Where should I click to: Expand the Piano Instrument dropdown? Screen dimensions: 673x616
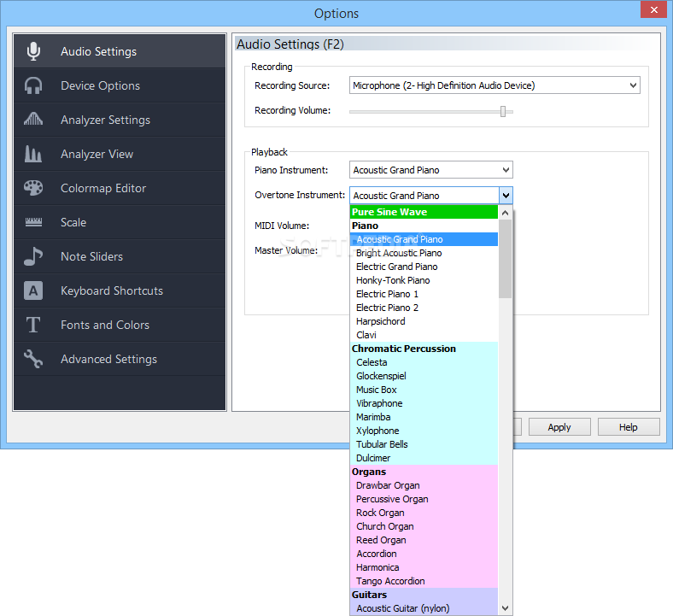pyautogui.click(x=431, y=170)
